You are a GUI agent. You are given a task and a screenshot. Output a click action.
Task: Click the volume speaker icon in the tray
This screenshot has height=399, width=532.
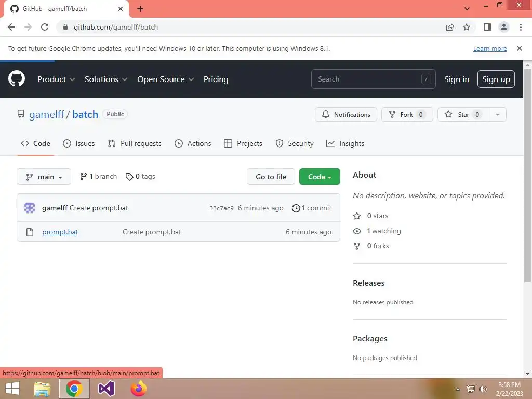(483, 389)
